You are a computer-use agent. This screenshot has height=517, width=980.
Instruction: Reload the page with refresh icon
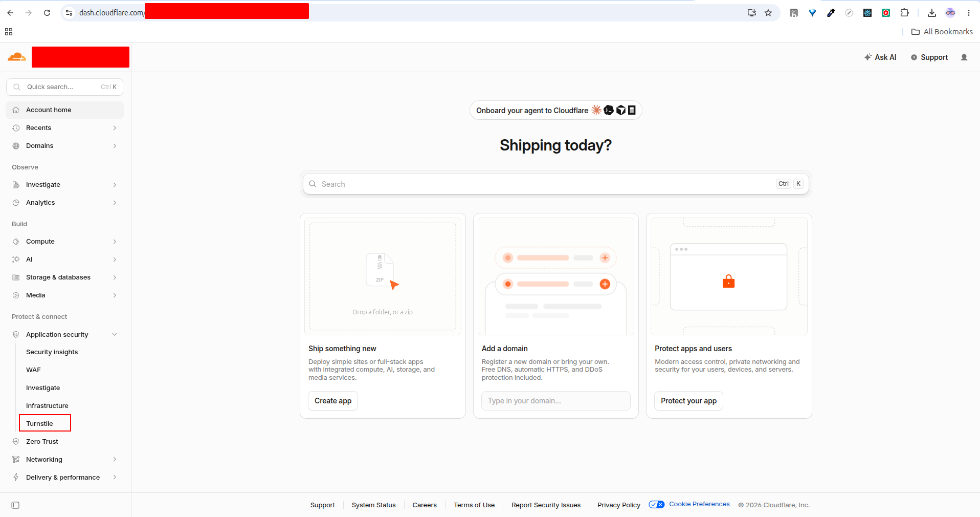point(47,13)
